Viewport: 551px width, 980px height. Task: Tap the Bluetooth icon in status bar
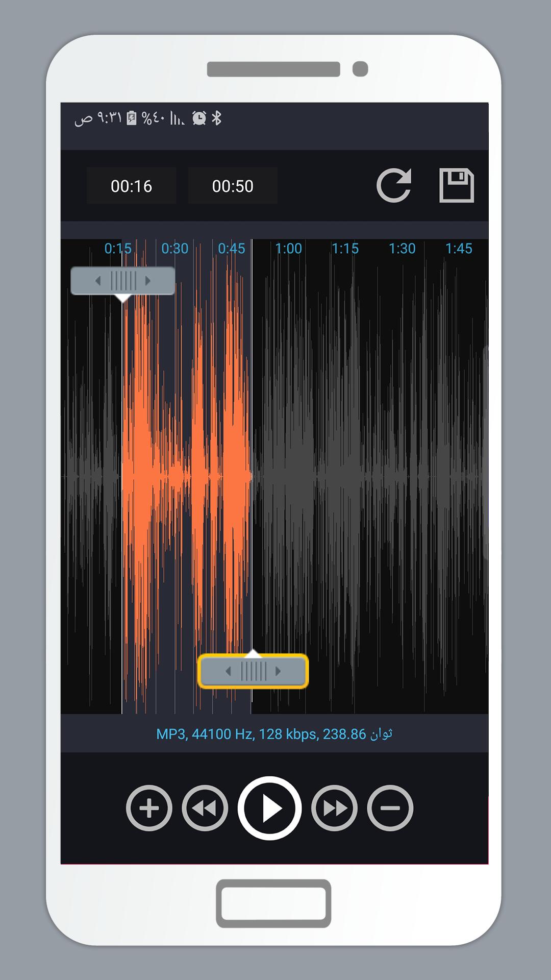point(216,118)
